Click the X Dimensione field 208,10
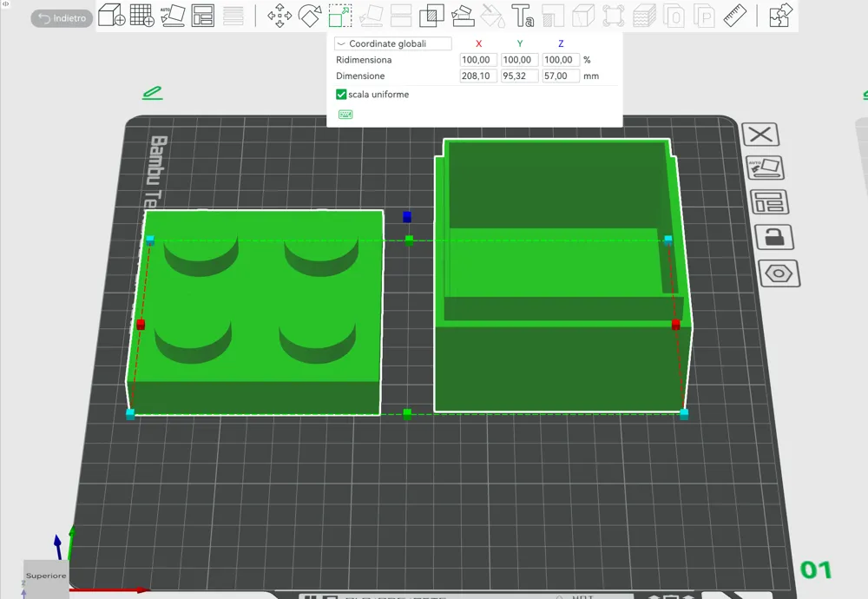 [478, 76]
